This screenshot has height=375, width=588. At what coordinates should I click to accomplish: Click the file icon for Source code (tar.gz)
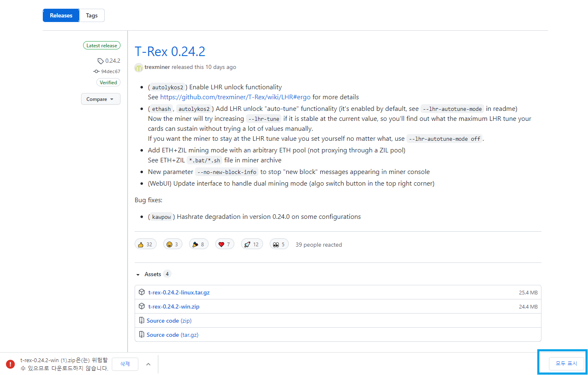142,335
